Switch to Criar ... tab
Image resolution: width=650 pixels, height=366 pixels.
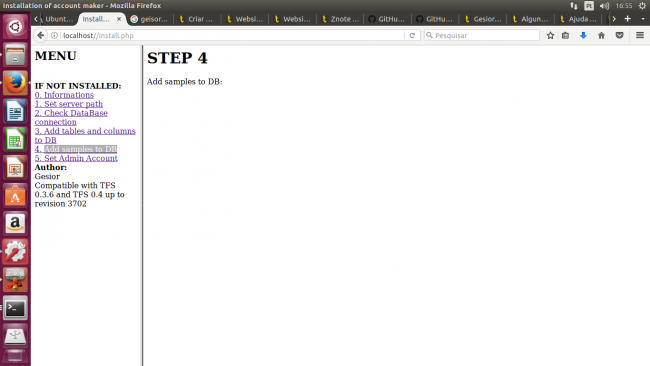coord(197,19)
